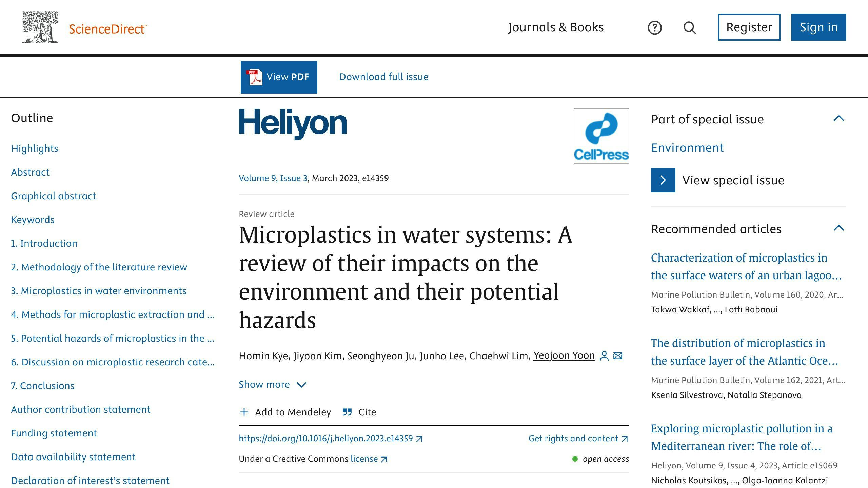Open the Cell Press logo thumbnail
Screen dimensions: 868x488
click(x=601, y=136)
